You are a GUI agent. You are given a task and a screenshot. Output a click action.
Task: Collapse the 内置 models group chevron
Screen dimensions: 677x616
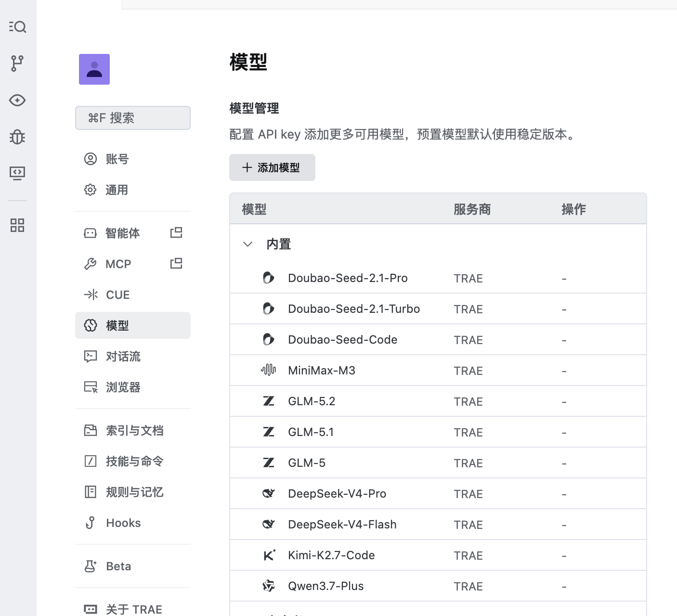(x=247, y=244)
